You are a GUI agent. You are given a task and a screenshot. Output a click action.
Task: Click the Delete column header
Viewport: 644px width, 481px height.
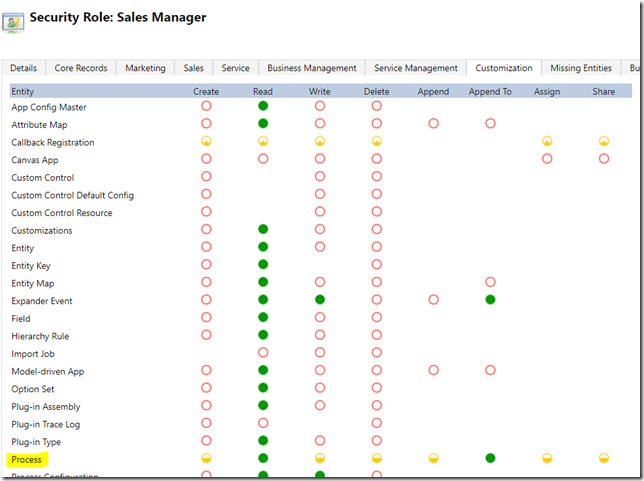click(x=377, y=92)
